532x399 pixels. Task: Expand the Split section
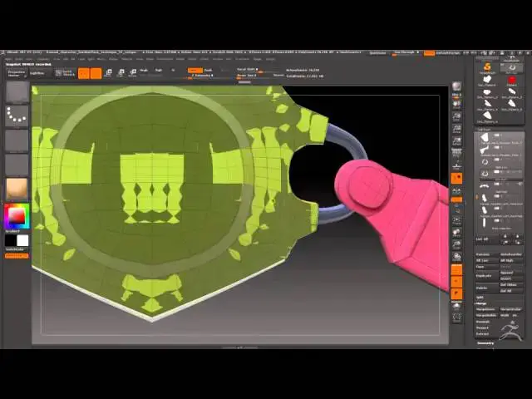(x=480, y=298)
